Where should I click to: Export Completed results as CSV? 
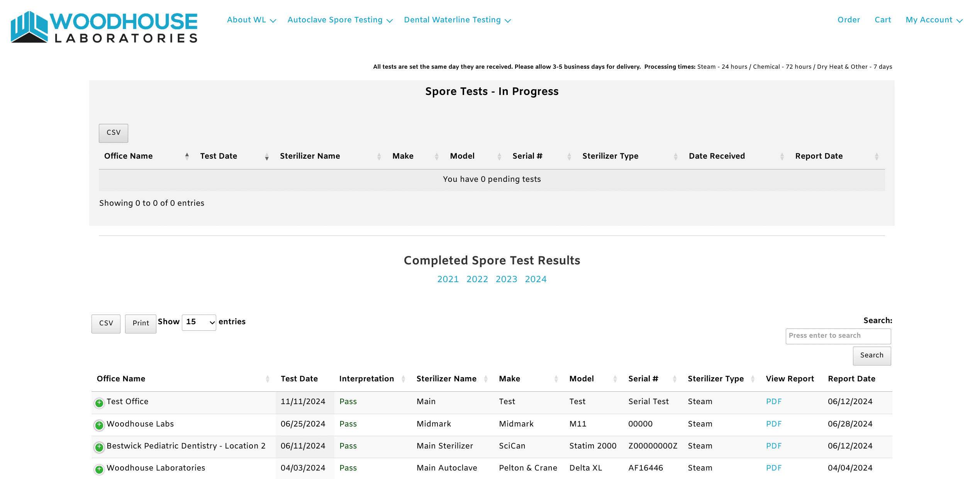click(x=106, y=323)
